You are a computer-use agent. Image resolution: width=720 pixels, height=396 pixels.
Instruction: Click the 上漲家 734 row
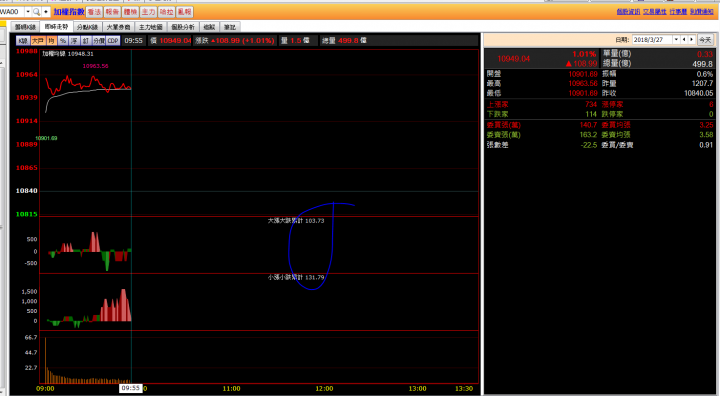pyautogui.click(x=542, y=104)
